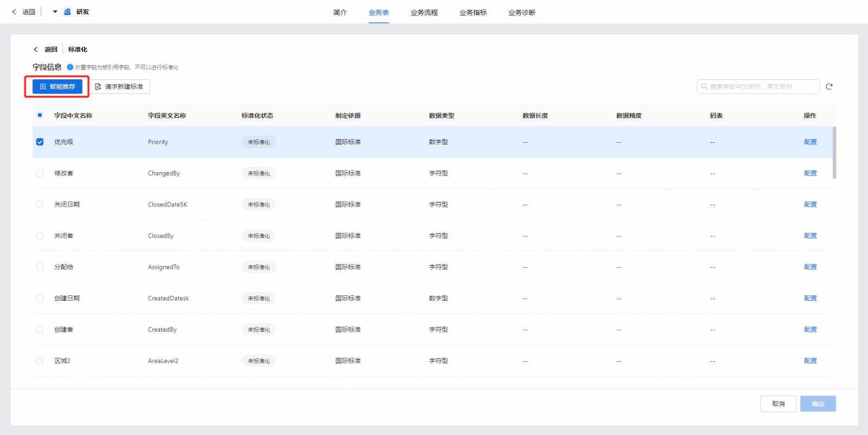Check the 创建日期 row checkbox
This screenshot has width=868, height=435.
point(40,298)
